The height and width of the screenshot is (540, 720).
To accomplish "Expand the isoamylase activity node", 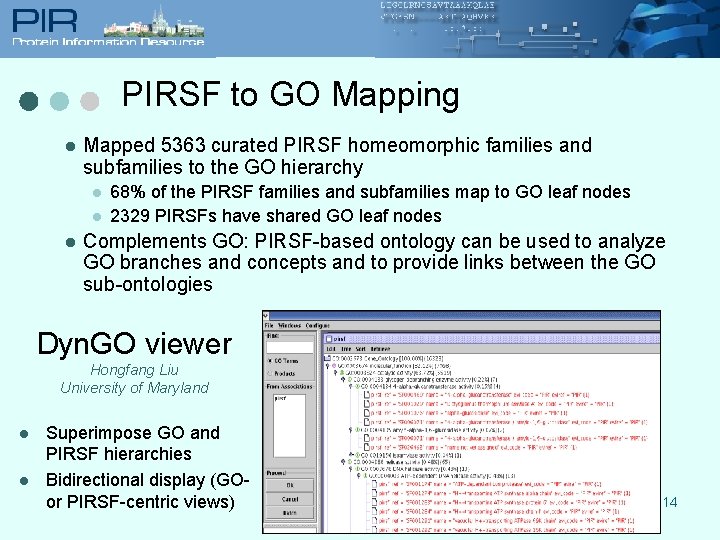I will click(351, 455).
